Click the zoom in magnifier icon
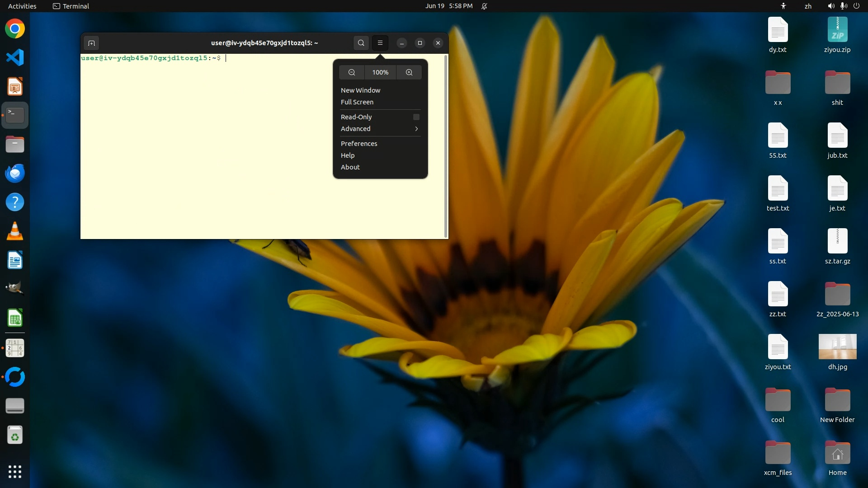868x488 pixels. [x=409, y=72]
